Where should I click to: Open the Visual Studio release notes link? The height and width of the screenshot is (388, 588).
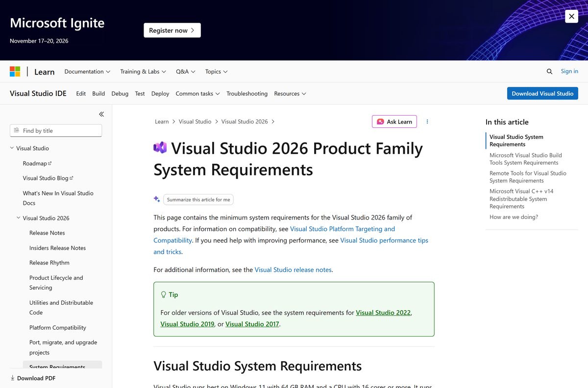[293, 269]
